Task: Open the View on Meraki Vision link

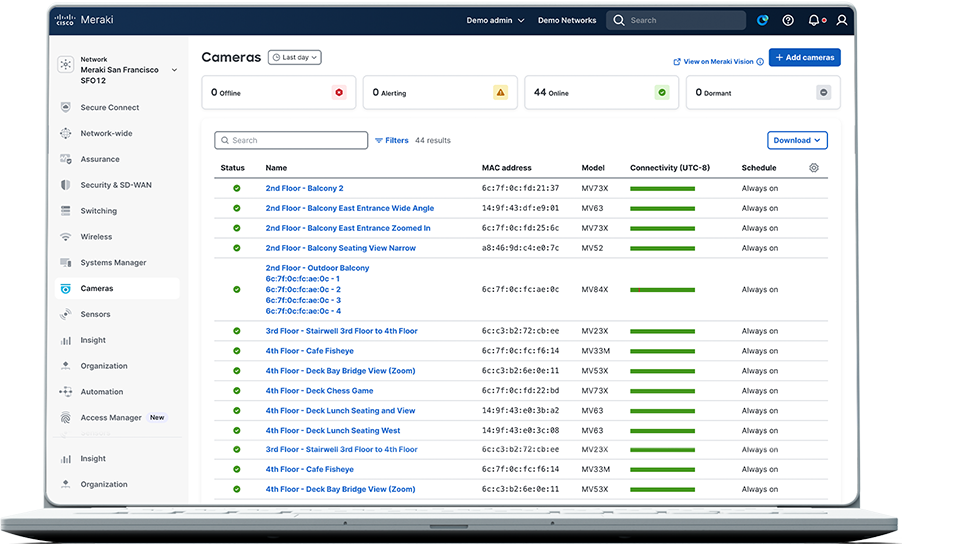Action: click(718, 62)
